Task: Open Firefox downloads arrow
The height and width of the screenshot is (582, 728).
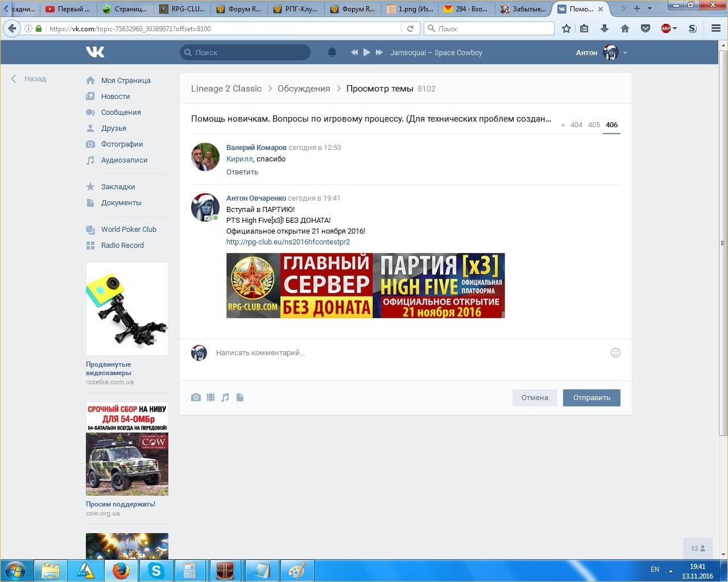Action: [x=605, y=28]
